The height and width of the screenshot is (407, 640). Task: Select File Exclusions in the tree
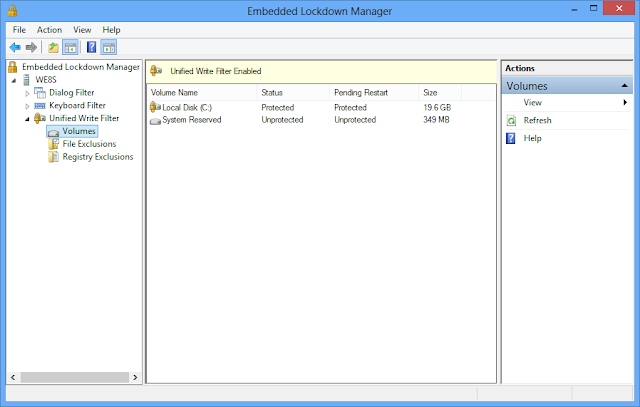click(x=89, y=144)
